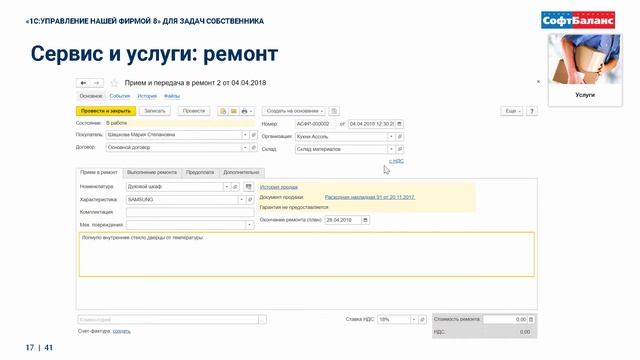Click the defect description text area
Image resolution: width=640 pixels, height=360 pixels.
point(307,255)
